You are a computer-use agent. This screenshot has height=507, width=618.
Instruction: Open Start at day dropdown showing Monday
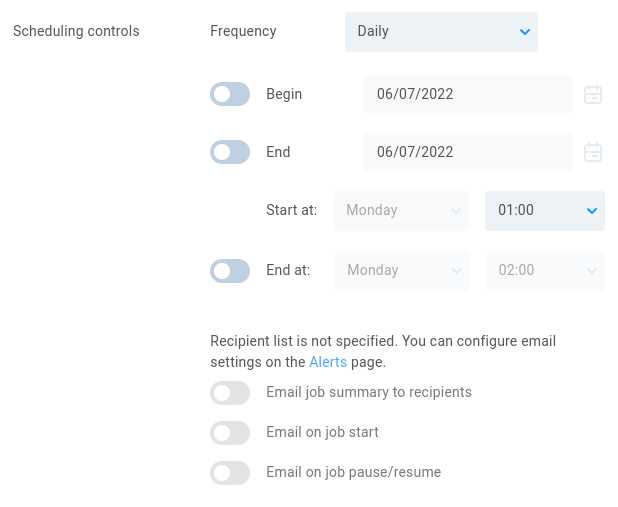pyautogui.click(x=401, y=211)
